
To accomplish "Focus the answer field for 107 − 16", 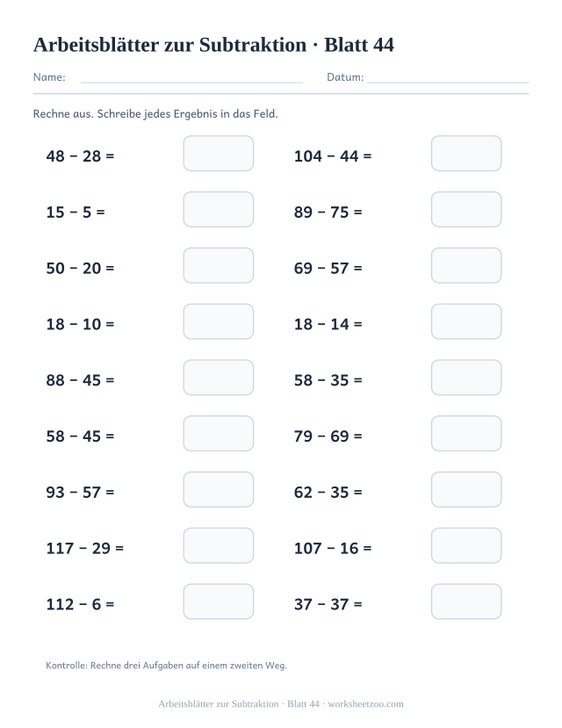I will pyautogui.click(x=466, y=545).
